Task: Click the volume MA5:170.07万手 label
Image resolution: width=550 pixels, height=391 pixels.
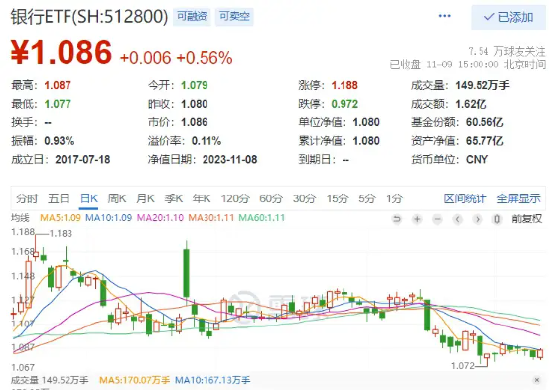Action: tap(134, 380)
